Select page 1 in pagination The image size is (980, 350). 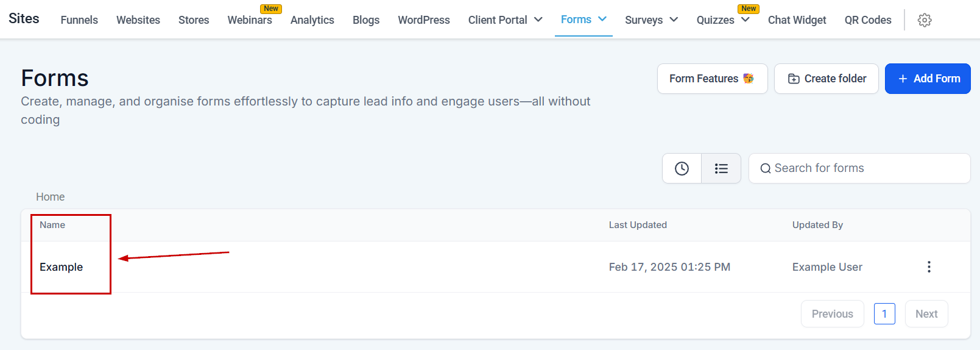click(884, 314)
